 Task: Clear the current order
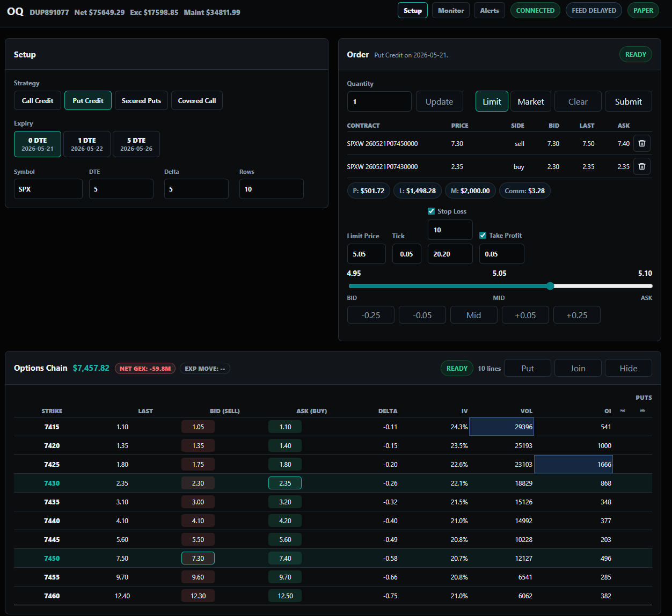578,101
